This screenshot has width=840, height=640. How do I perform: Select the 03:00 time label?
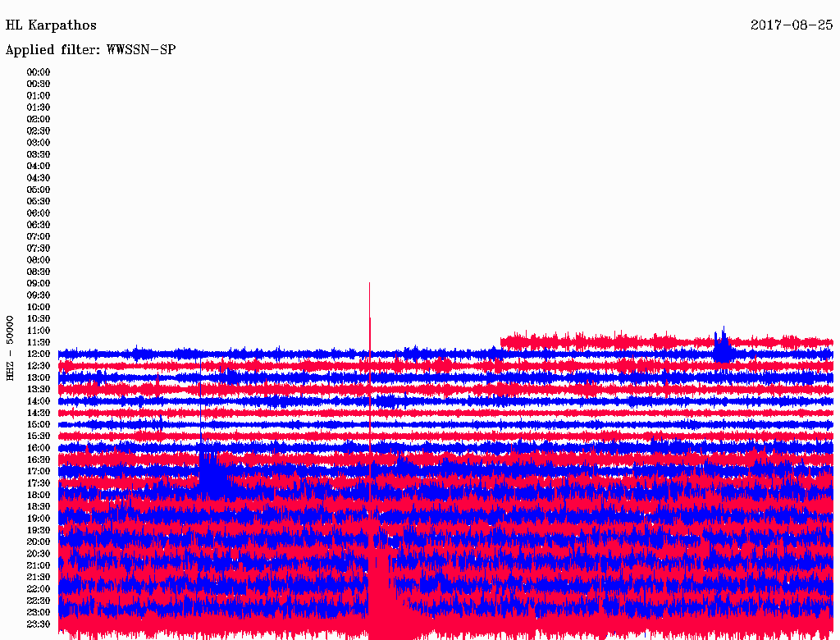tap(39, 143)
